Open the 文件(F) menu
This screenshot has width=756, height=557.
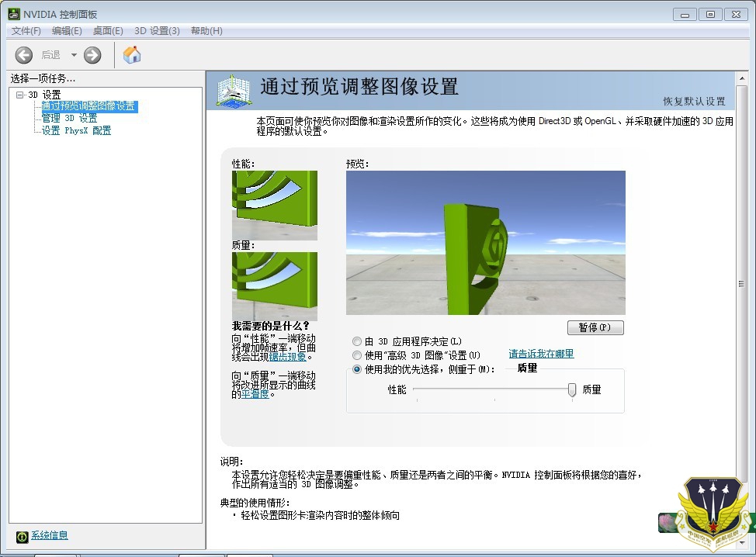coord(26,31)
